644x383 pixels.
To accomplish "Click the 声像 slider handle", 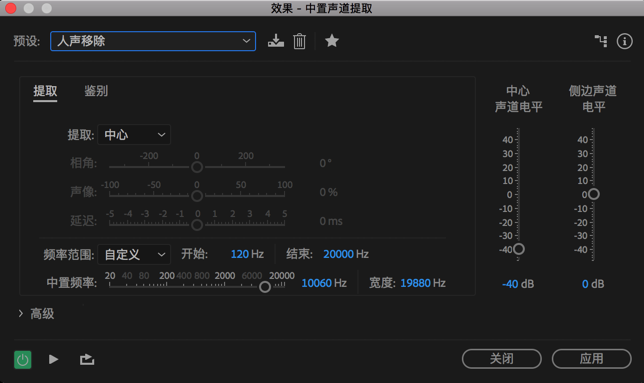I will 197,196.
